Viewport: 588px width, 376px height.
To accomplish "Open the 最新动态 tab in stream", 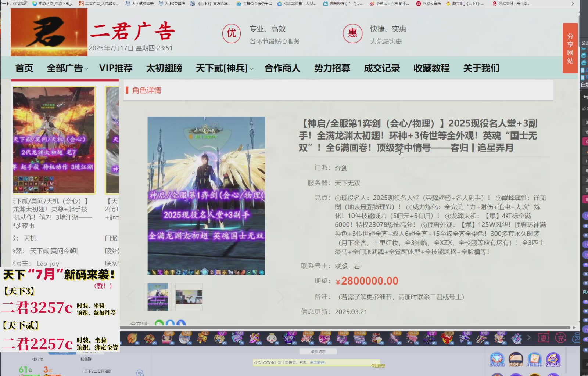I will coord(318,351).
